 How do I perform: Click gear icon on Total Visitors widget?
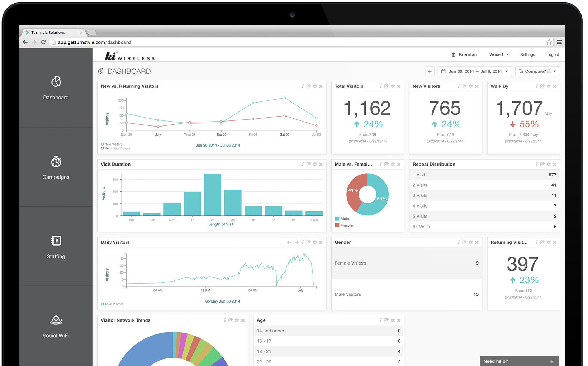(393, 86)
